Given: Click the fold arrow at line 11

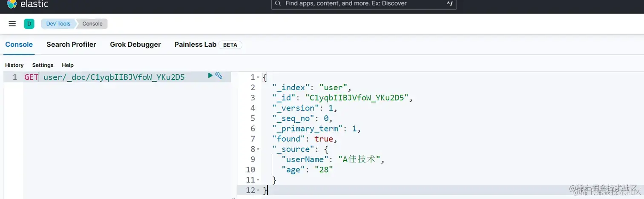Looking at the screenshot, I should 258,180.
